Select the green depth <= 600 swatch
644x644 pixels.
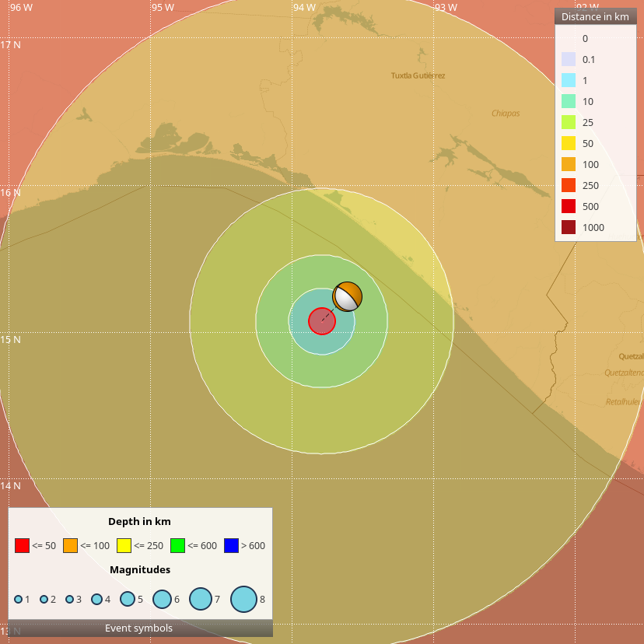(177, 546)
